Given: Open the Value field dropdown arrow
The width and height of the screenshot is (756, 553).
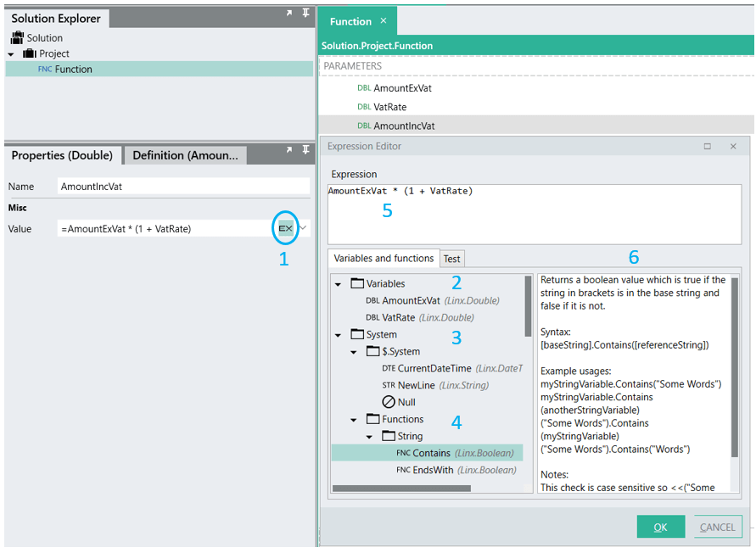Looking at the screenshot, I should pos(303,227).
